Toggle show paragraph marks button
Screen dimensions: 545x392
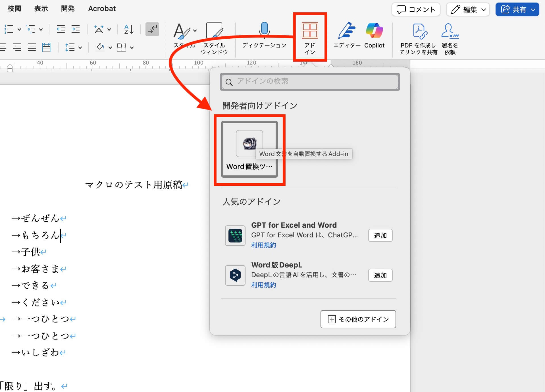pyautogui.click(x=152, y=29)
